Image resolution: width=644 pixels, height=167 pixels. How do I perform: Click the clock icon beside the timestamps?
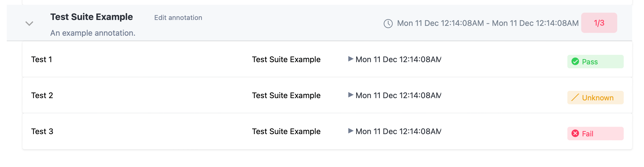(388, 23)
